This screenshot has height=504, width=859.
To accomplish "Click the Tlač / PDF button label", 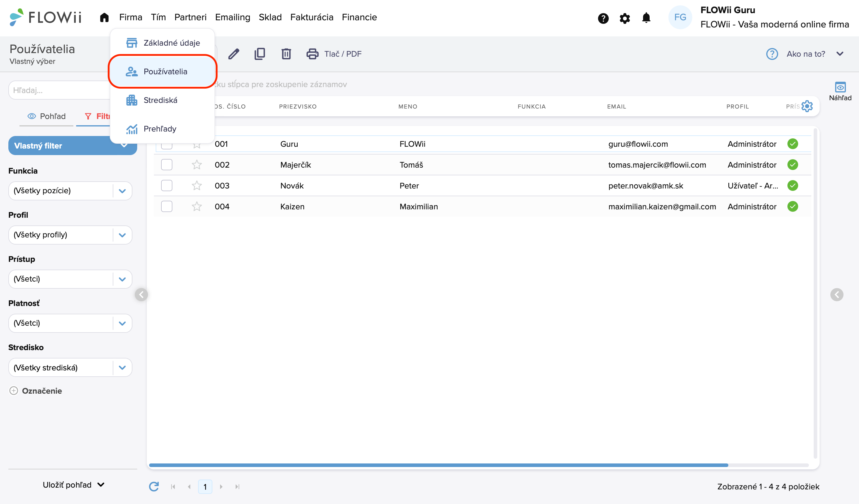I will tap(343, 54).
